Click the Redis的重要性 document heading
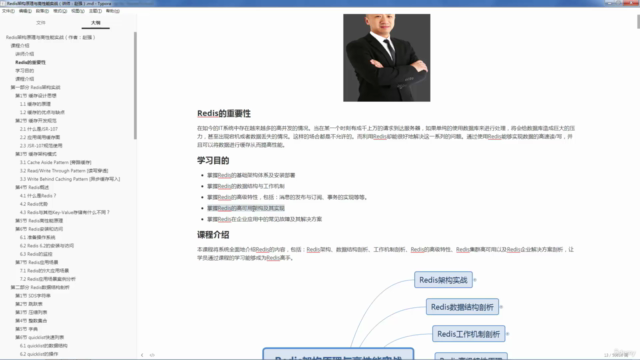Screen dimensions: 640x360 click(x=224, y=113)
